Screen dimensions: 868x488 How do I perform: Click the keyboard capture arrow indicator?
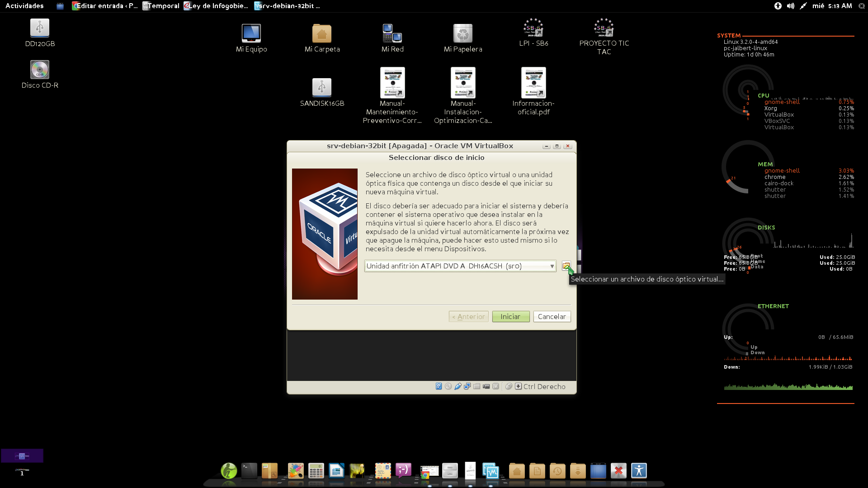[x=518, y=386]
